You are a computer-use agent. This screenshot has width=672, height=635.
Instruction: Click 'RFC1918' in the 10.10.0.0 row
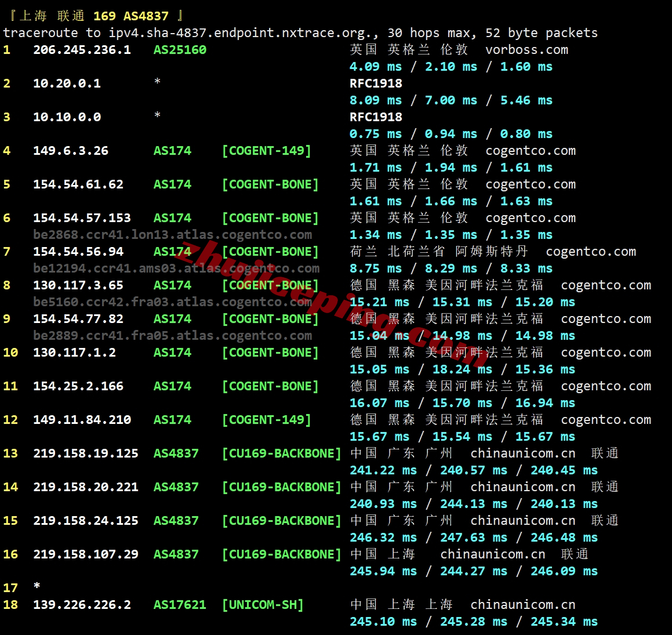tap(376, 117)
